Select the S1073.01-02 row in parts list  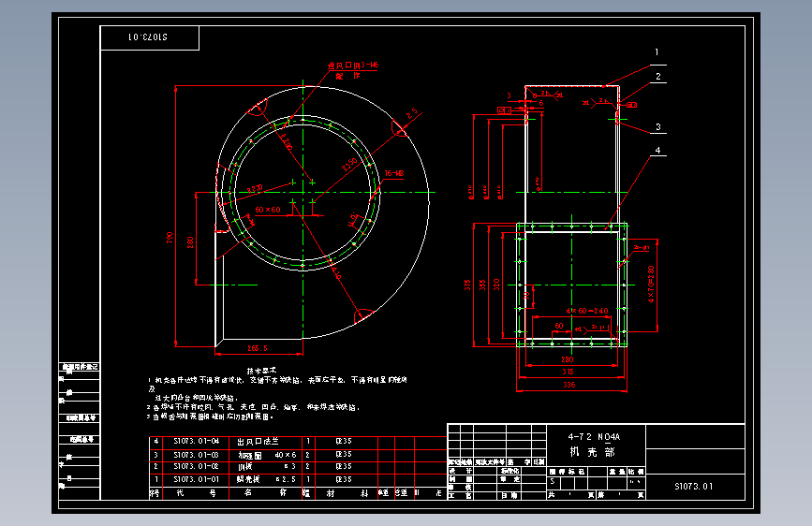coord(298,466)
